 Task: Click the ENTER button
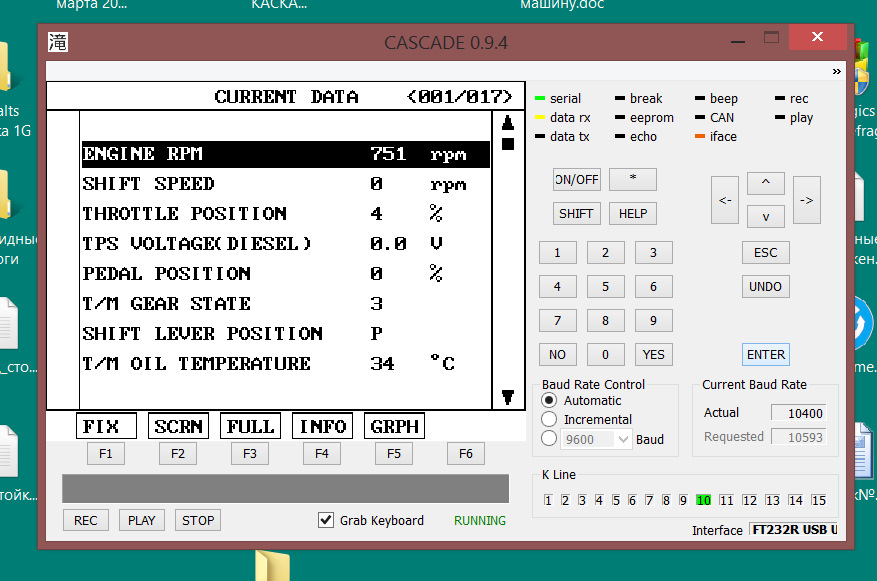(766, 355)
